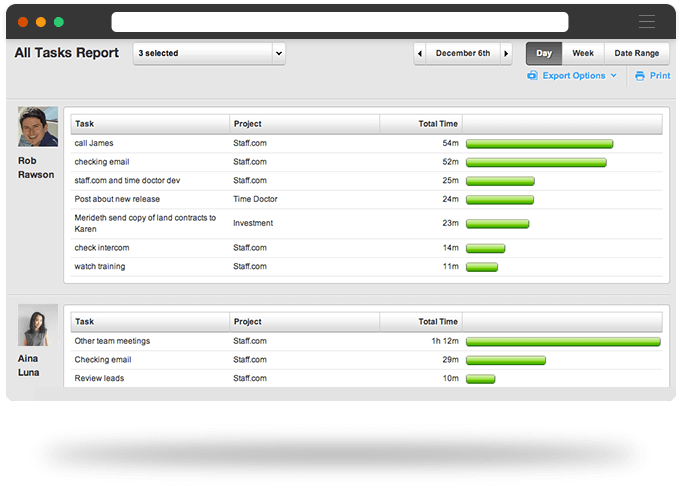682x488 pixels.
Task: Select the Date Range view
Action: point(636,54)
